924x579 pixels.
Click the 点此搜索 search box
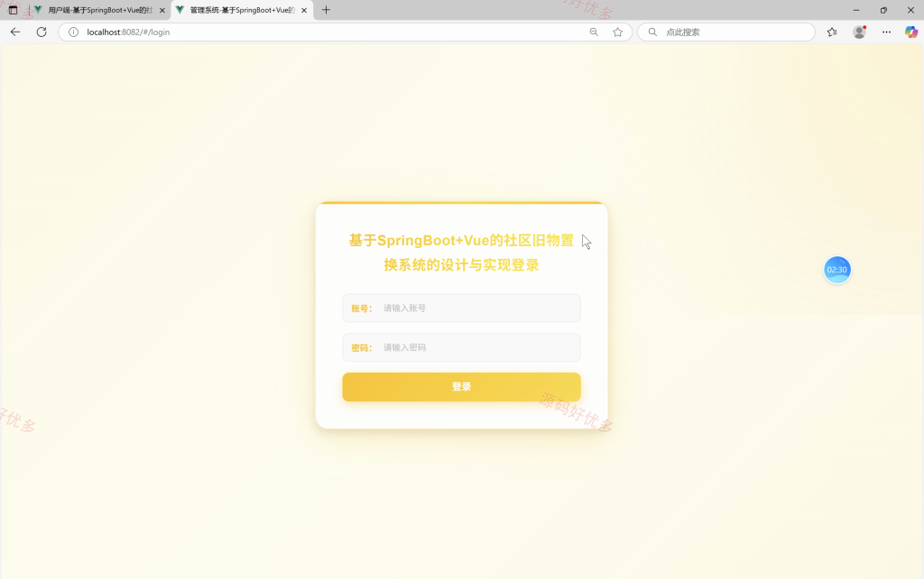[x=726, y=32]
